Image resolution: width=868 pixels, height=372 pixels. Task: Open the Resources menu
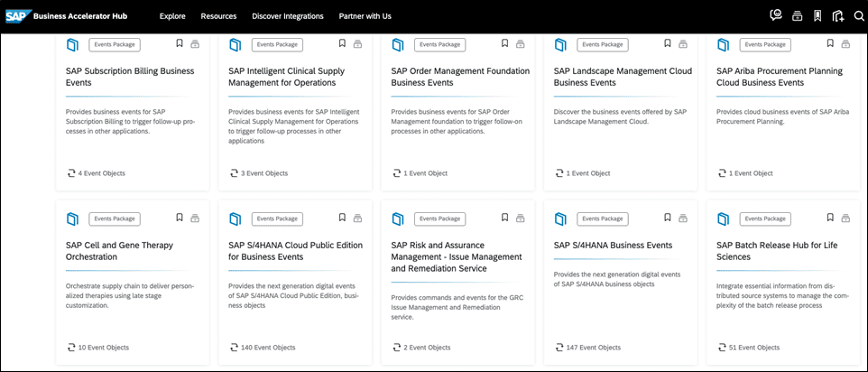218,16
